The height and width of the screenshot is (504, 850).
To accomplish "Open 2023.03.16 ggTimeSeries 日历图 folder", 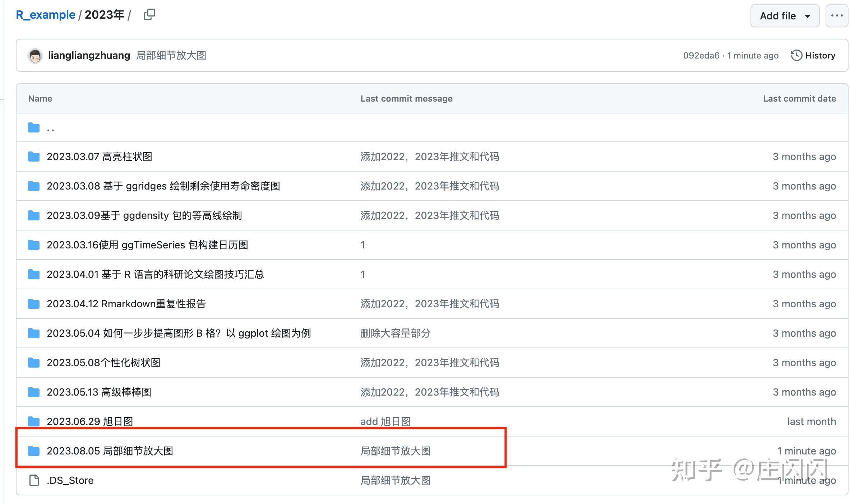I will (x=147, y=245).
